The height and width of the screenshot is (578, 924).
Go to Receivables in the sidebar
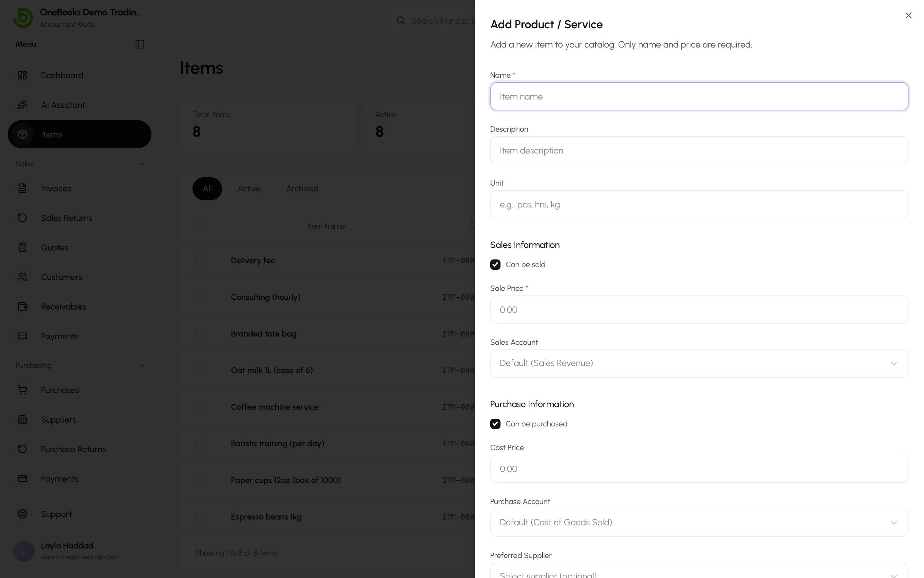pos(80,306)
